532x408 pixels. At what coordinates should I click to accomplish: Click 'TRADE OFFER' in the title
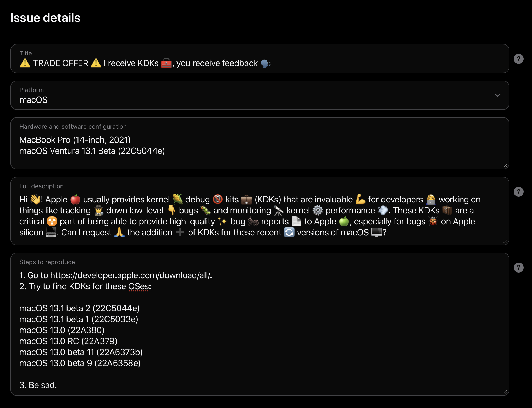60,63
